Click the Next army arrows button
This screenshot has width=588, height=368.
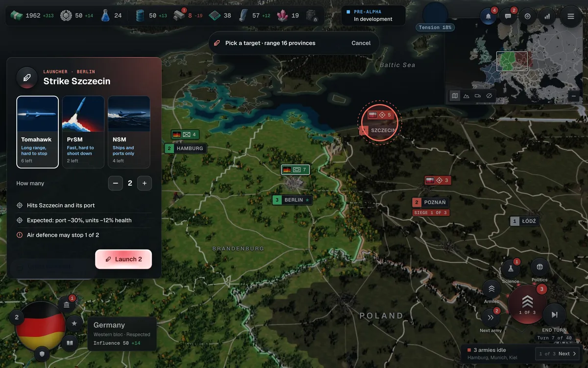tap(490, 317)
